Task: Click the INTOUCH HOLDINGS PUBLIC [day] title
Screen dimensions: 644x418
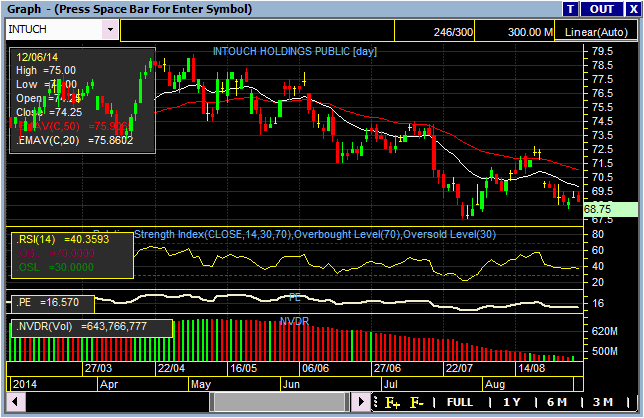Action: click(x=294, y=51)
